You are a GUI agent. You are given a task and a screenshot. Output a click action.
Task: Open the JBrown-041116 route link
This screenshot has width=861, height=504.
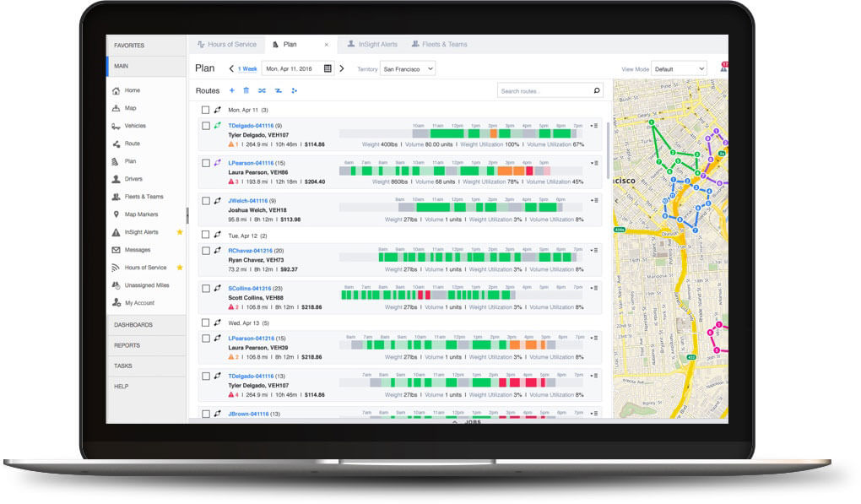248,414
